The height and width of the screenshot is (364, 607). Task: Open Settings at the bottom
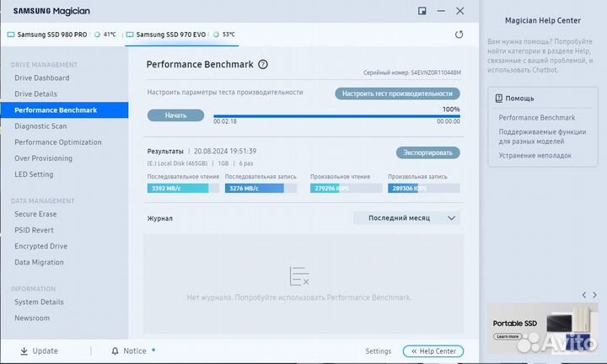(x=379, y=351)
